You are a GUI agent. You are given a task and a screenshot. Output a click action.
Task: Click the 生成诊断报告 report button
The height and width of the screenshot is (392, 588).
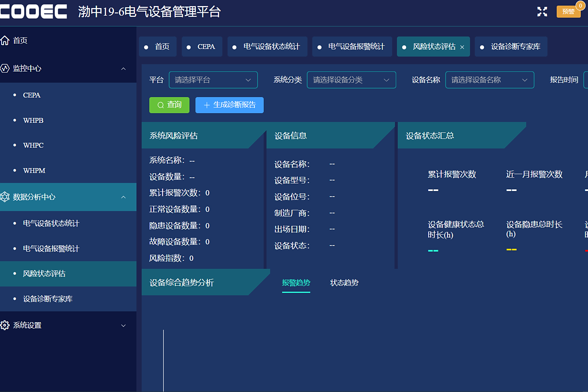[x=229, y=105]
